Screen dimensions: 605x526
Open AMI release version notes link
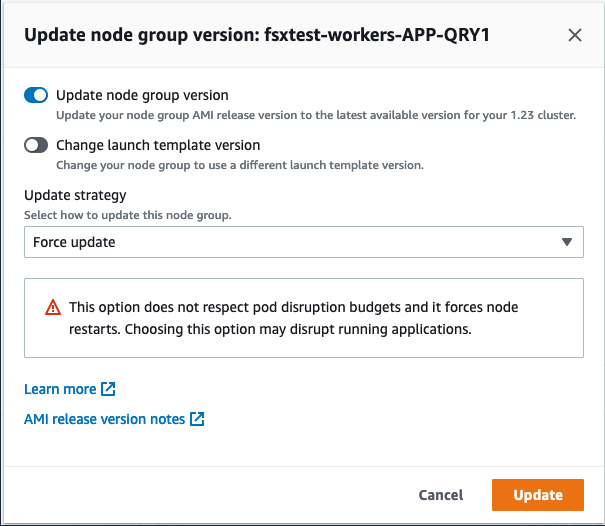(105, 419)
